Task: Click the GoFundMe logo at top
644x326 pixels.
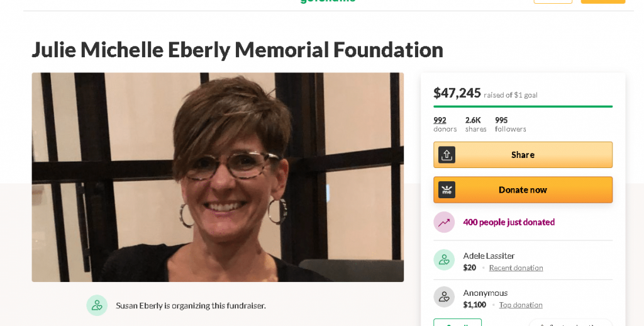Action: (328, 1)
